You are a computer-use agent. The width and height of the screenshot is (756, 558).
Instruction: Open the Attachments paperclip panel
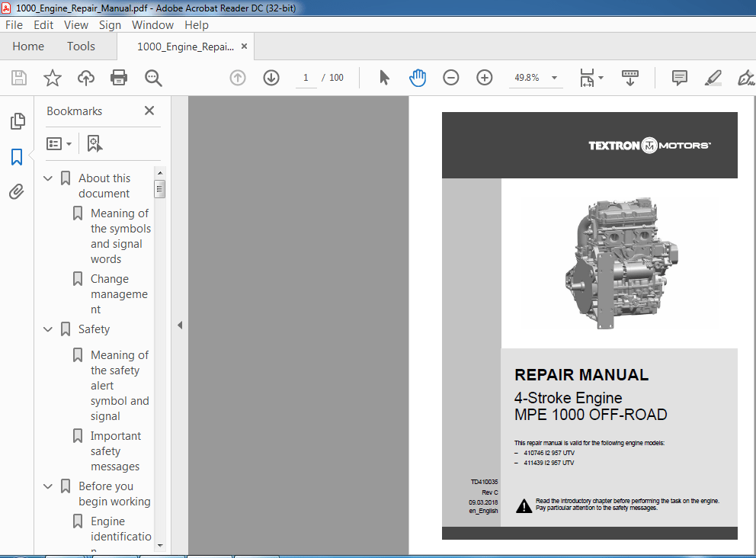[17, 192]
